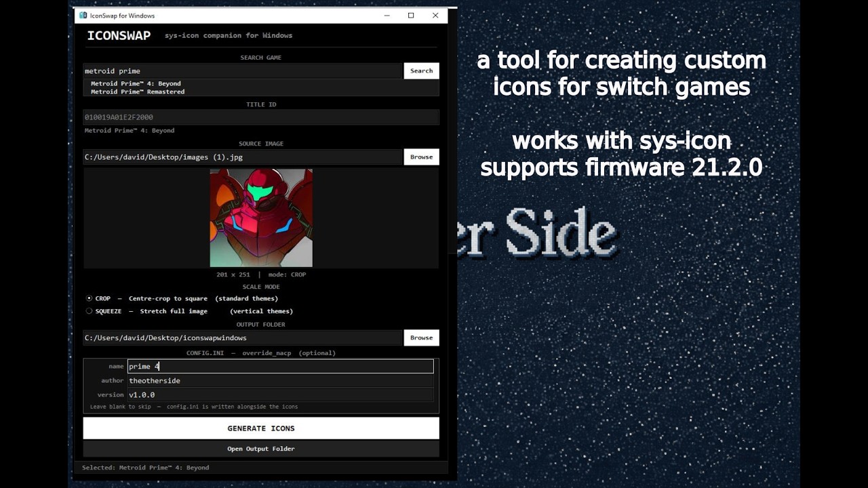Click GENERATE ICONS button
Image resolution: width=868 pixels, height=488 pixels.
pos(261,428)
